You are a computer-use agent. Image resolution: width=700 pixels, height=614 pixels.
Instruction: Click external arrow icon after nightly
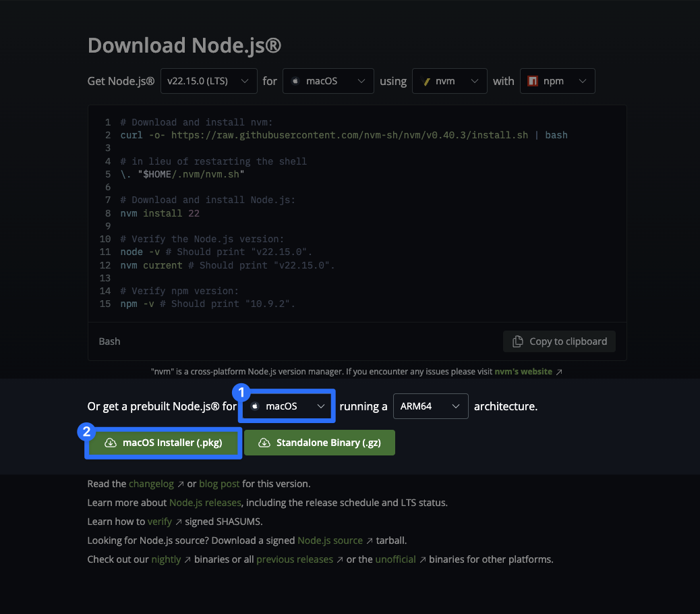[187, 559]
